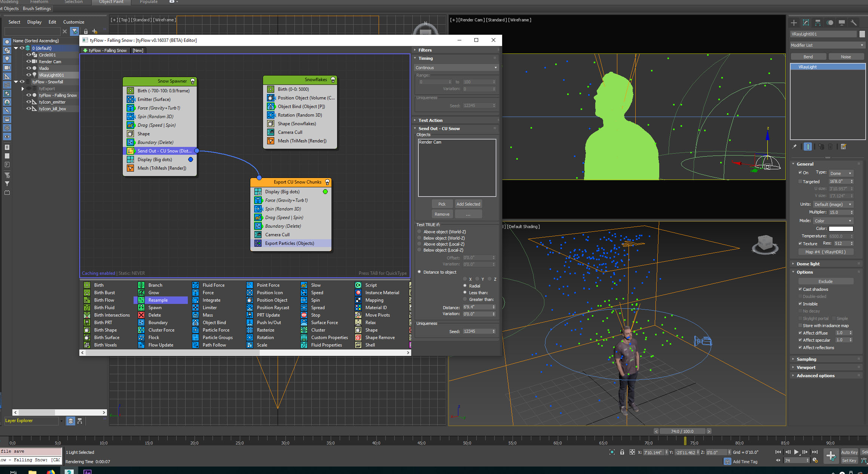This screenshot has height=474, width=868.
Task: Click the Delete operator icon
Action: (141, 315)
